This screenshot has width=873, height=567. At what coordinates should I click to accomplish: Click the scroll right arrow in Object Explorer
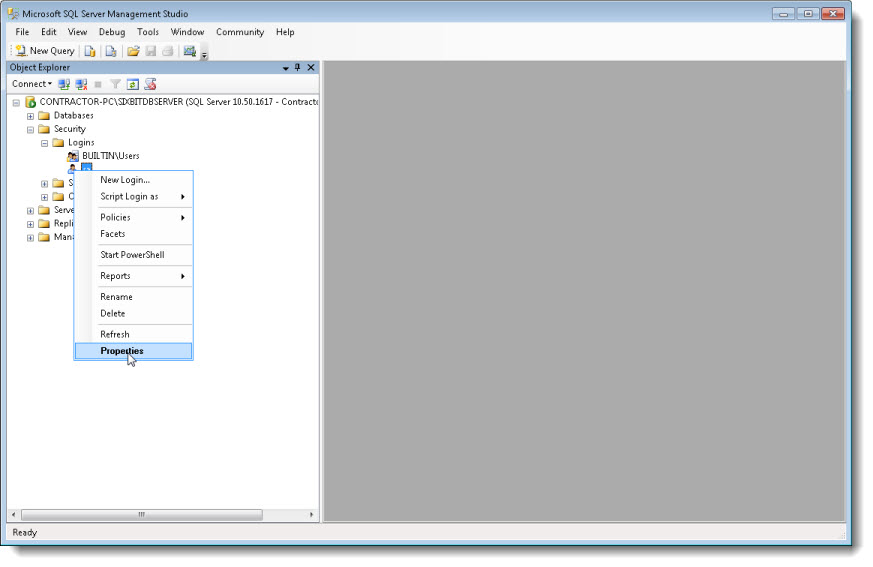pos(311,515)
